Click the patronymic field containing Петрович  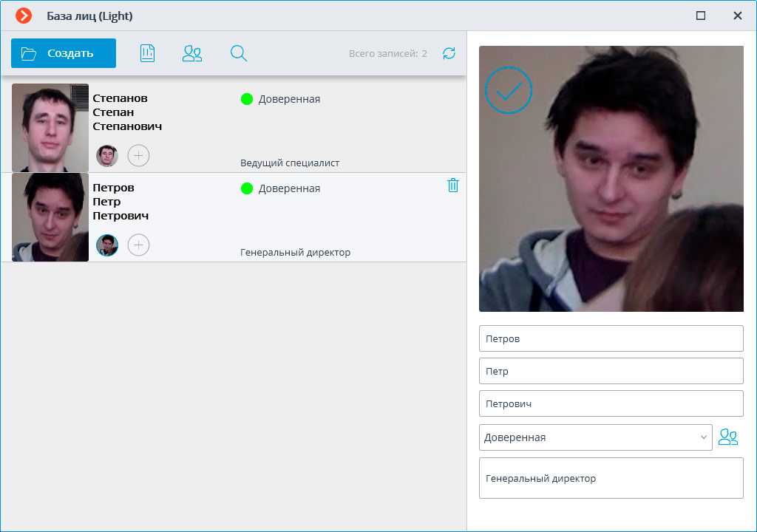point(611,403)
